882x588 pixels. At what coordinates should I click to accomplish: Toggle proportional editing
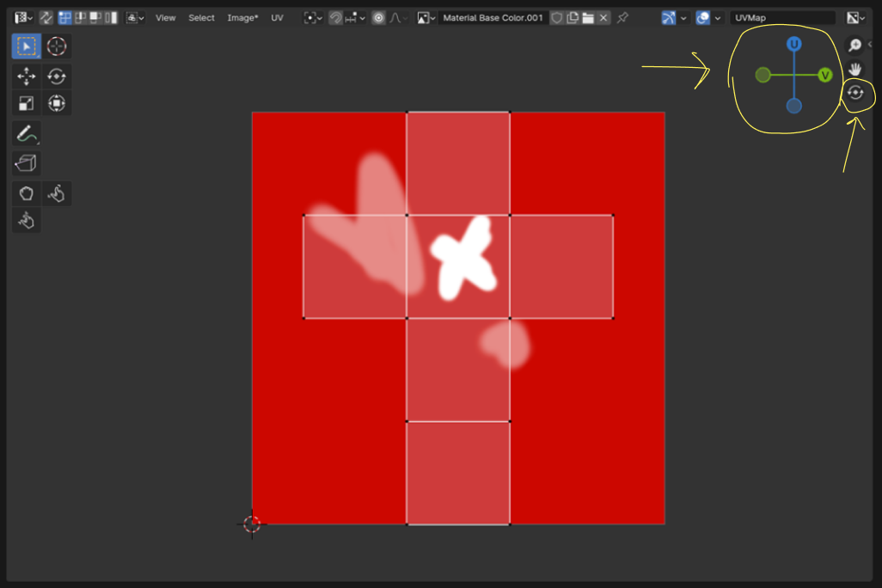point(378,17)
